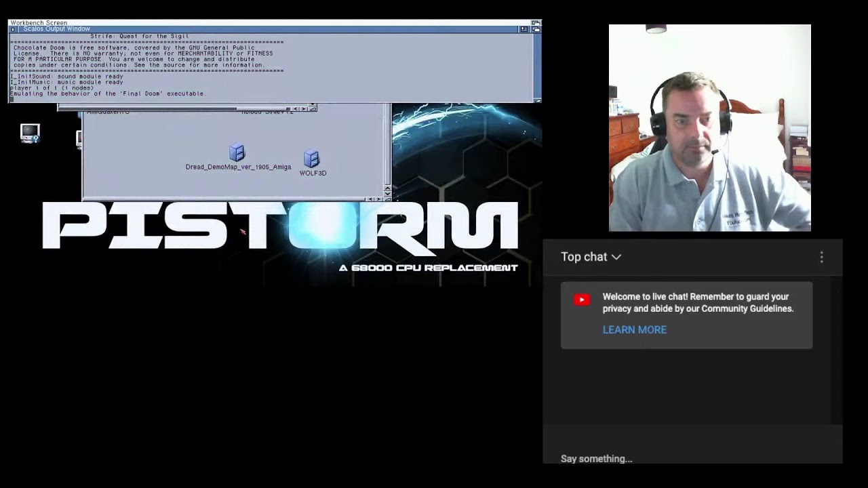
Task: Click horizontal scrollbar of window behind output window
Action: click(x=173, y=108)
